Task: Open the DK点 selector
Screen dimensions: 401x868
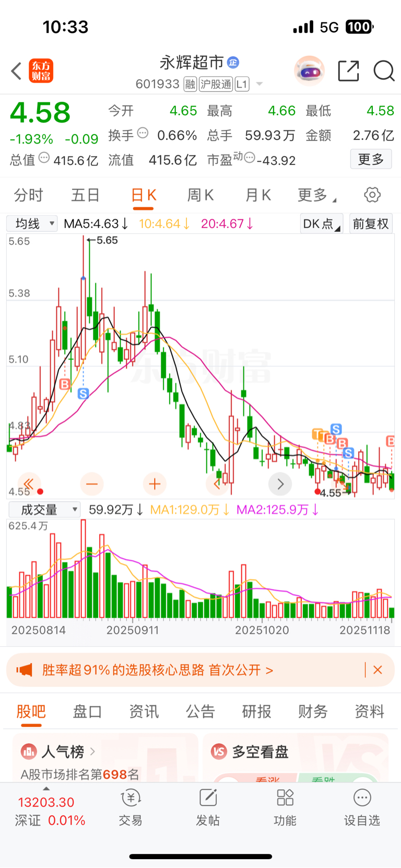Action: (322, 224)
